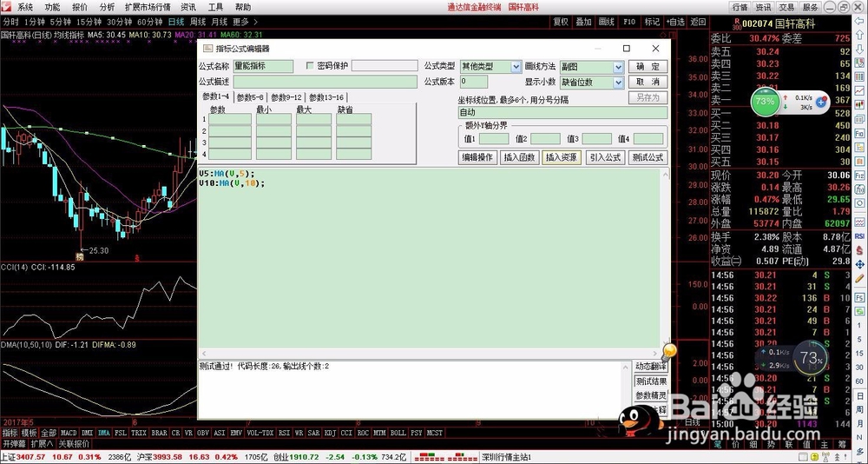This screenshot has width=868, height=464.
Task: Click the 交易 button at top right
Action: 786,7
